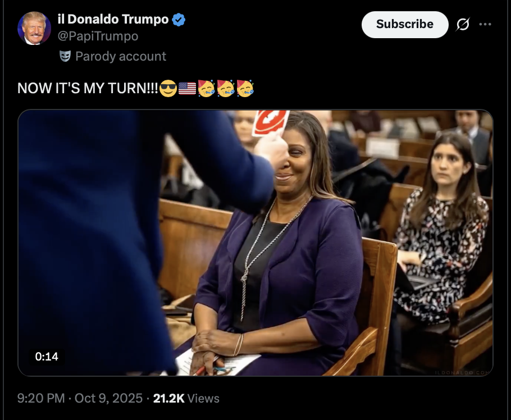
Task: Open the three-dot more options menu
Action: 485,25
